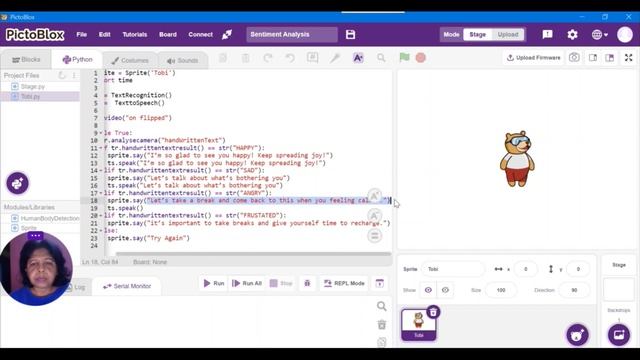Switch to large stage layout icon

pyautogui.click(x=610, y=58)
